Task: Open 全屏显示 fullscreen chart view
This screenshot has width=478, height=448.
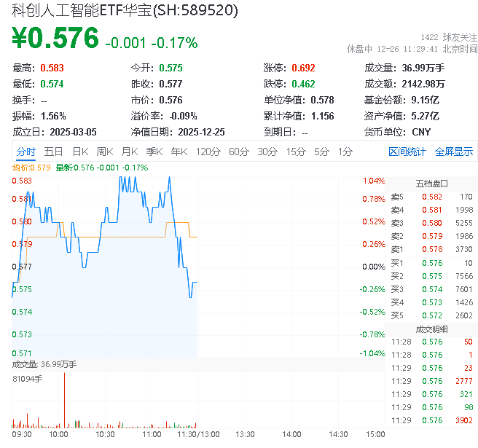Action: point(454,152)
